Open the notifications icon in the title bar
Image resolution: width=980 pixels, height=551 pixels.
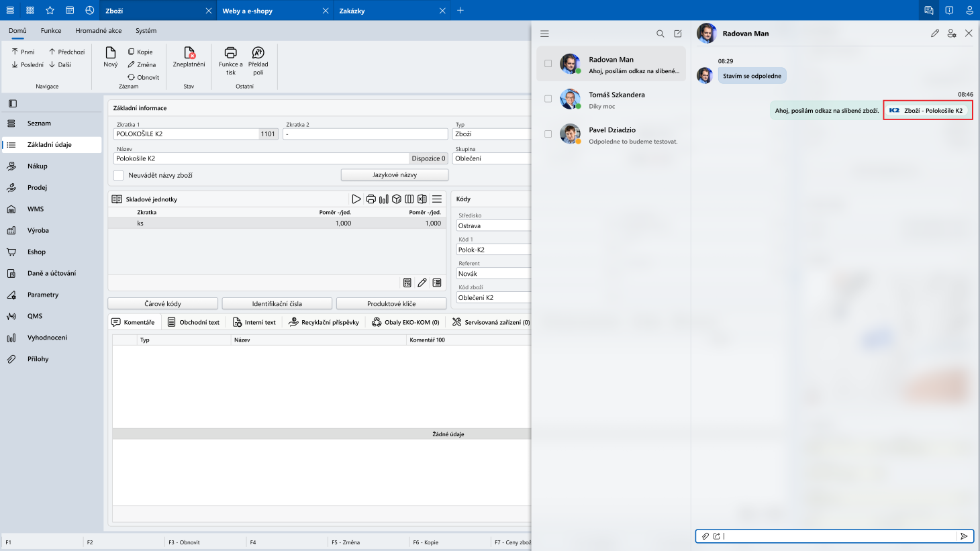click(x=949, y=11)
